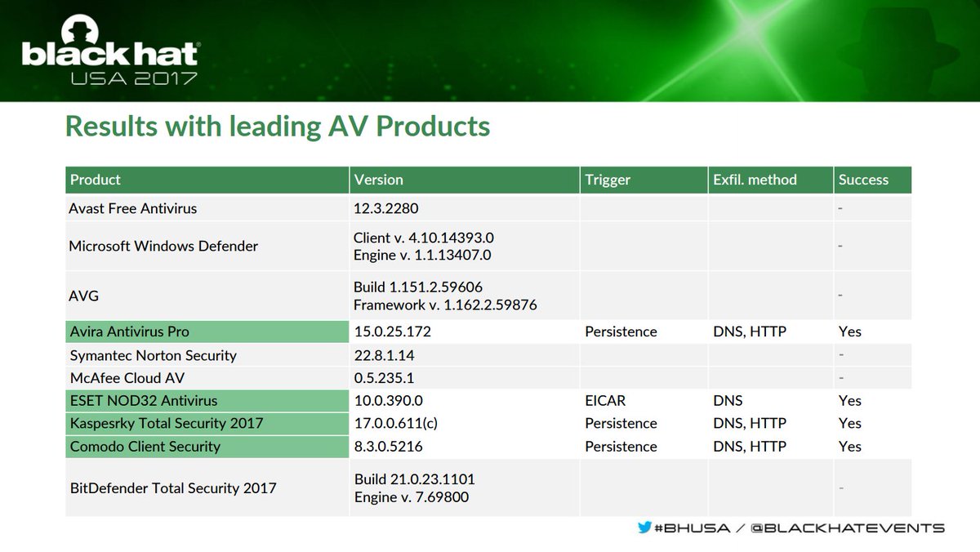This screenshot has width=980, height=552.
Task: Click the dash in Avast success cell
Action: tap(841, 209)
